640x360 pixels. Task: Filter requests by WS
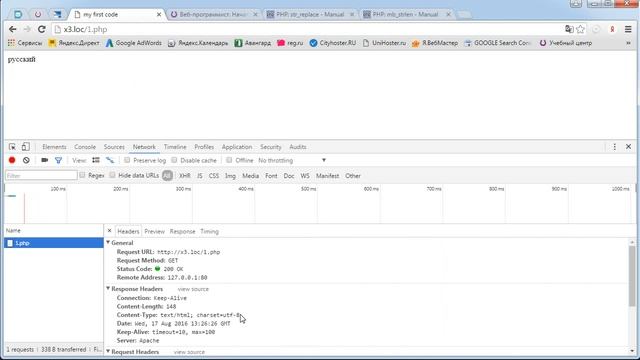click(x=305, y=176)
